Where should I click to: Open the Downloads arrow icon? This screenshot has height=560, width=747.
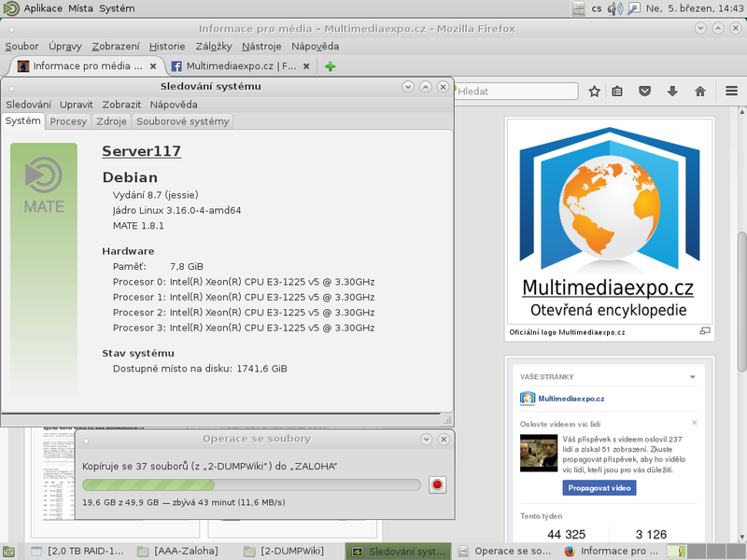tap(671, 91)
